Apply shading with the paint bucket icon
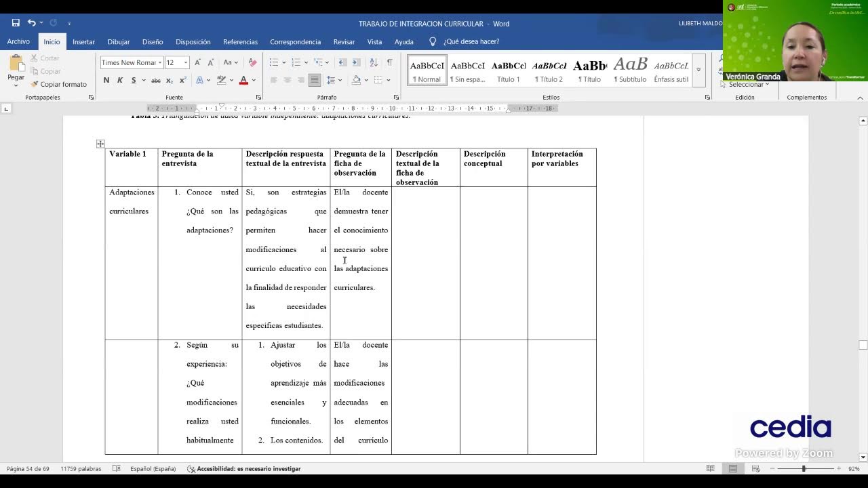The height and width of the screenshot is (488, 868). tap(356, 80)
